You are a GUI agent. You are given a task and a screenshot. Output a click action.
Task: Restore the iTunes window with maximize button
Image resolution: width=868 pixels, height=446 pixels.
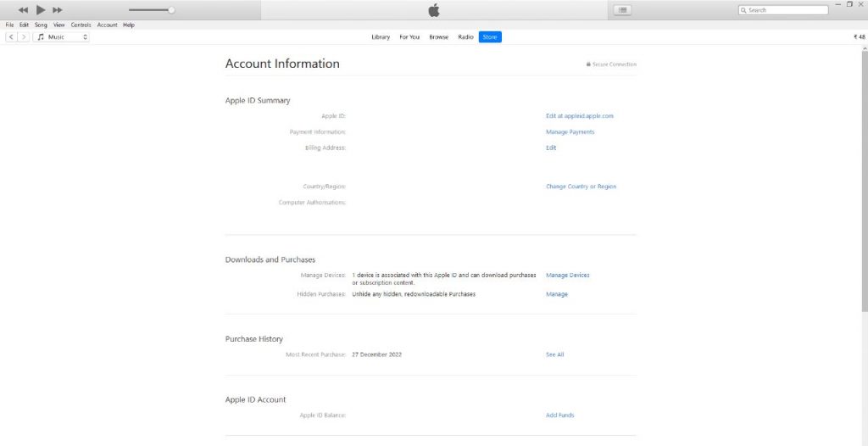pyautogui.click(x=849, y=4)
